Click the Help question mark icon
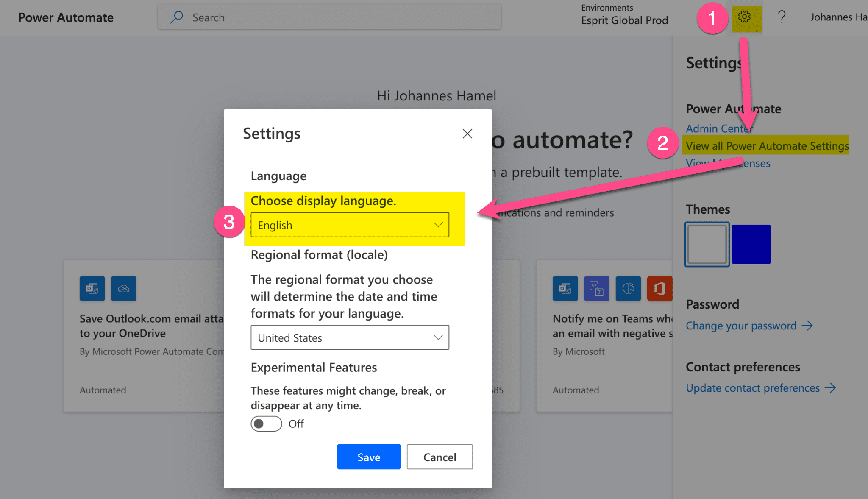 point(781,17)
